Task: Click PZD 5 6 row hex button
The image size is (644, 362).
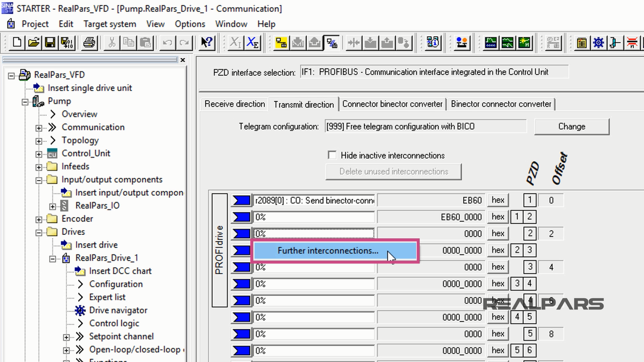Action: [498, 350]
